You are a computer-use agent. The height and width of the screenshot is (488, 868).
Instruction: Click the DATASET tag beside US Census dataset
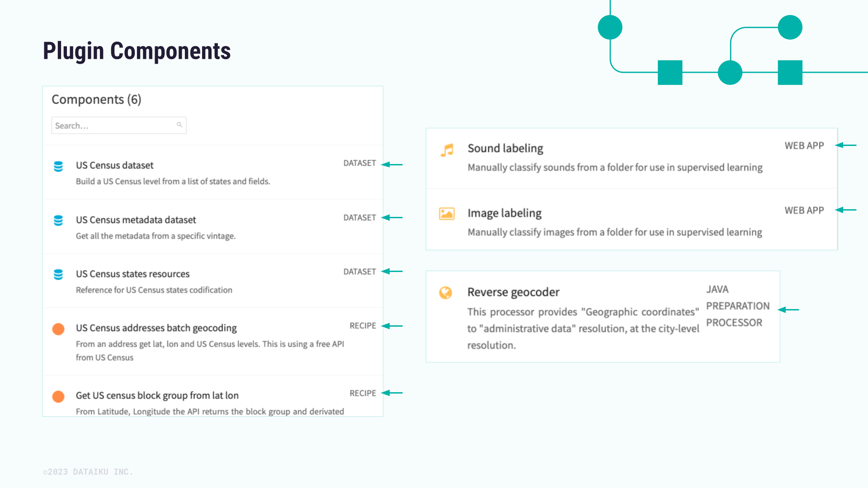tap(359, 163)
